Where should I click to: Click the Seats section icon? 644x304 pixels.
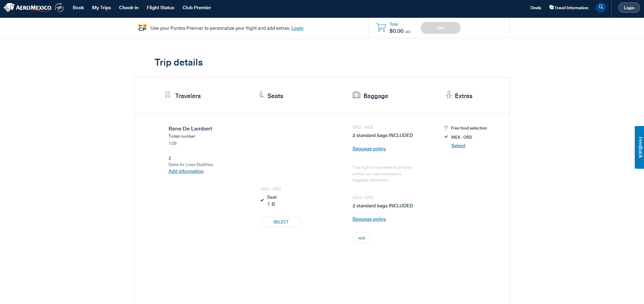pos(261,95)
